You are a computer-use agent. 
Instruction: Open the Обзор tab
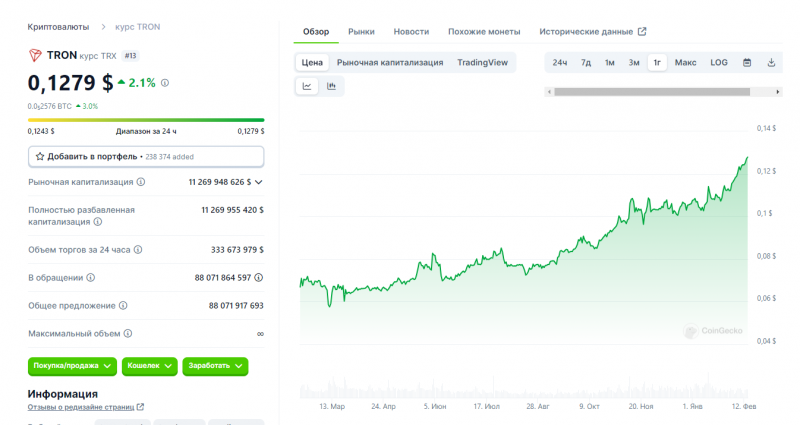[316, 32]
